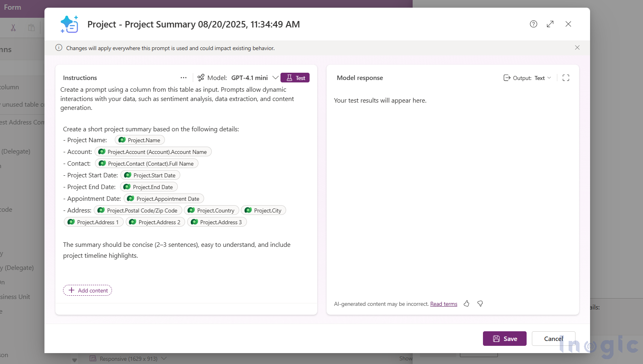
Task: Close the Project Summary dialog
Action: tap(568, 24)
